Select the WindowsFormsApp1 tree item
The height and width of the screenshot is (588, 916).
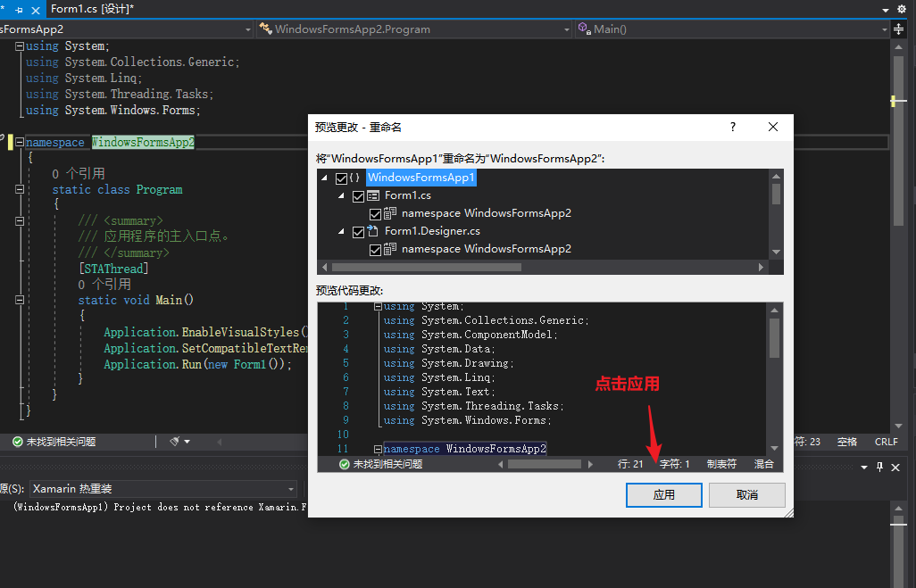[x=421, y=178]
